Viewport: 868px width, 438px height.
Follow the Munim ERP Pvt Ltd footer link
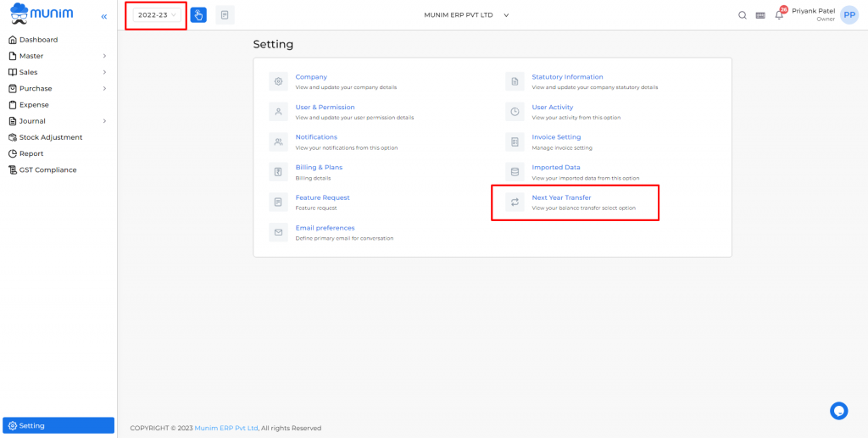tap(226, 428)
